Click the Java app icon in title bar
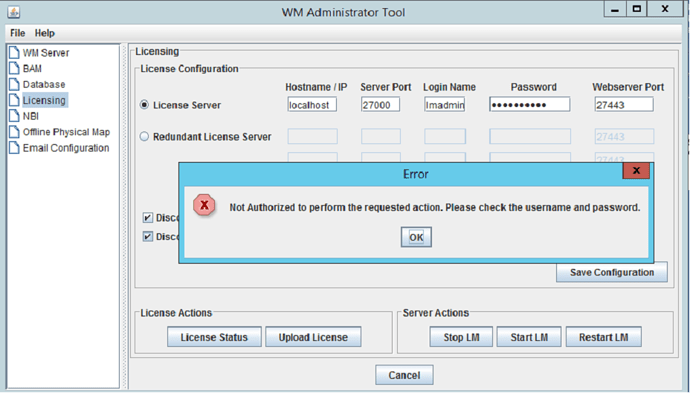Viewport: 690px width, 393px height. tap(13, 12)
